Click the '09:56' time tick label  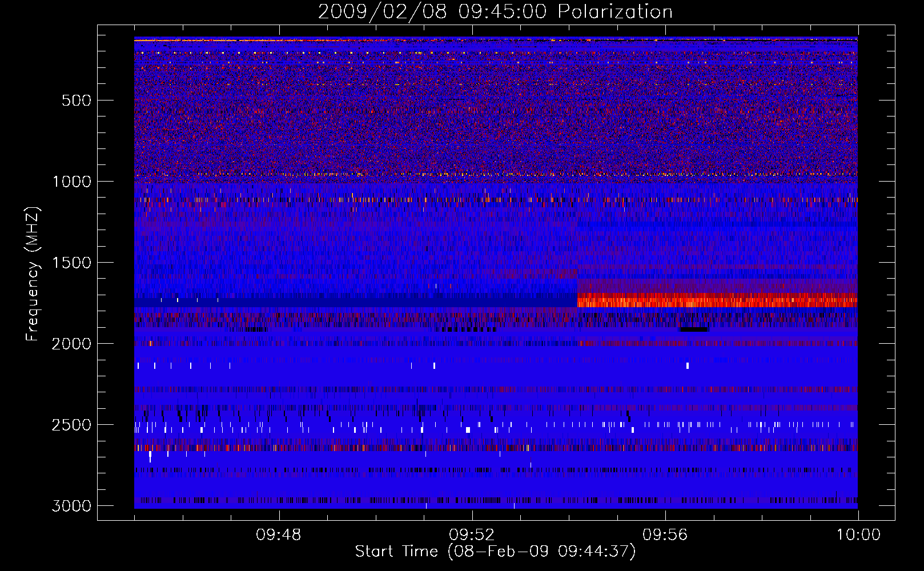[x=665, y=535]
